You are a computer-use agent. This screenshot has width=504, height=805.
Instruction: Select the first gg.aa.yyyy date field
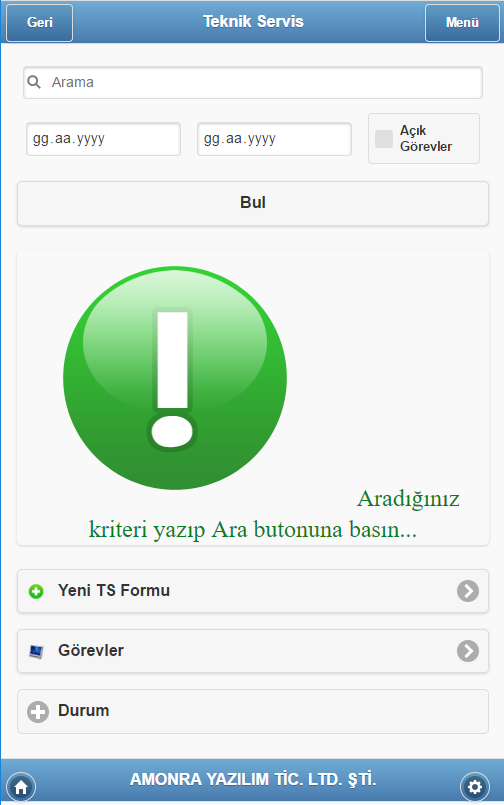103,139
